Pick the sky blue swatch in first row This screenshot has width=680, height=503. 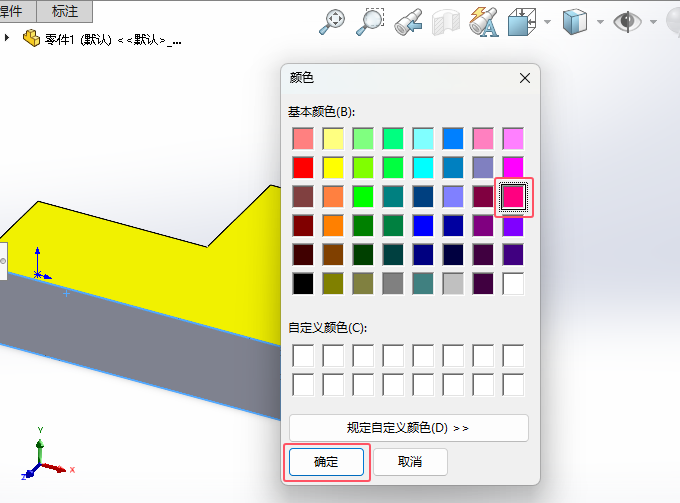coord(453,138)
